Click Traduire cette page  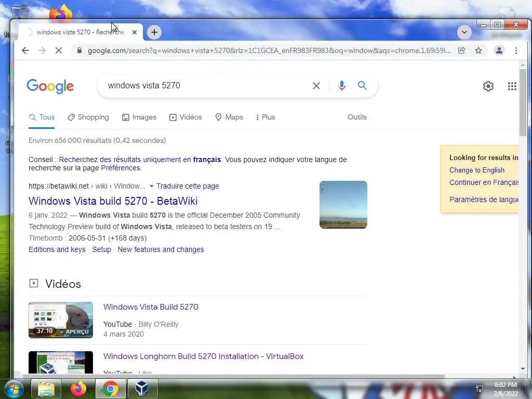[188, 187]
